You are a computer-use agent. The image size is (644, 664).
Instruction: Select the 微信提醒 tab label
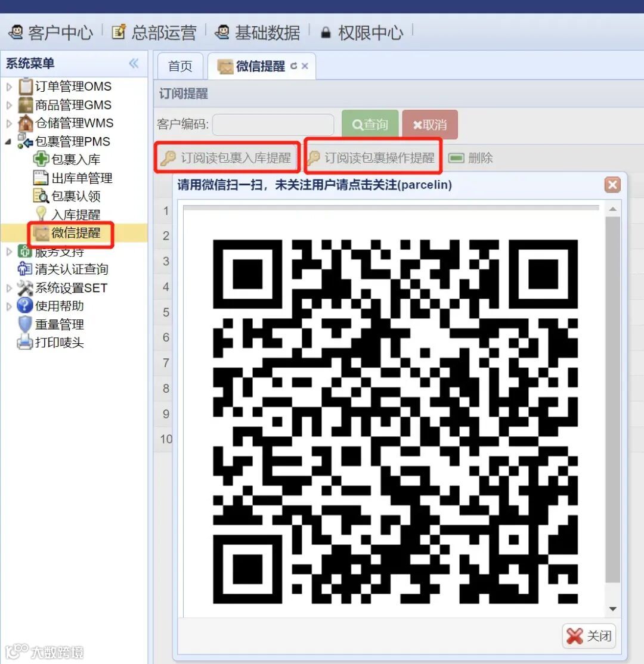click(261, 66)
